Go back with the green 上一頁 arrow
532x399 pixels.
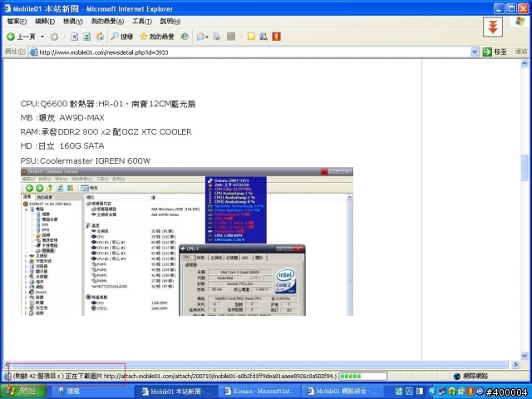(21, 37)
